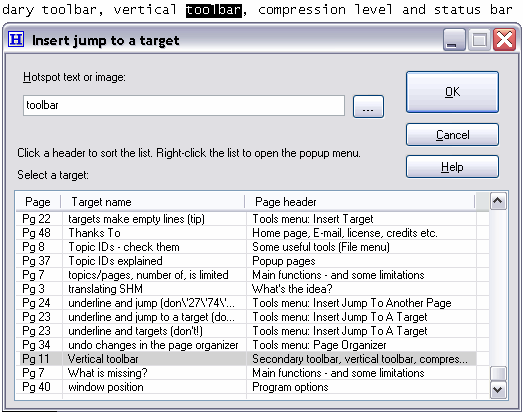This screenshot has width=523, height=412.
Task: Open the image browse ellipsis button
Action: pos(368,106)
